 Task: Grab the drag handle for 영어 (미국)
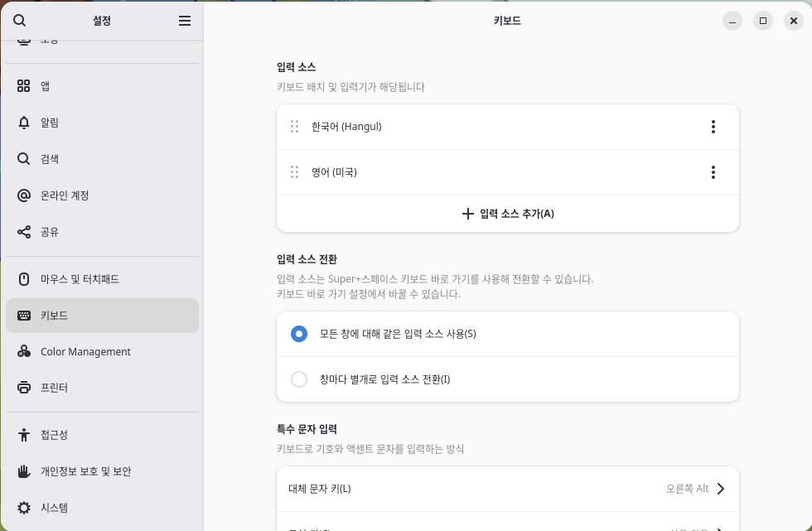pos(294,171)
